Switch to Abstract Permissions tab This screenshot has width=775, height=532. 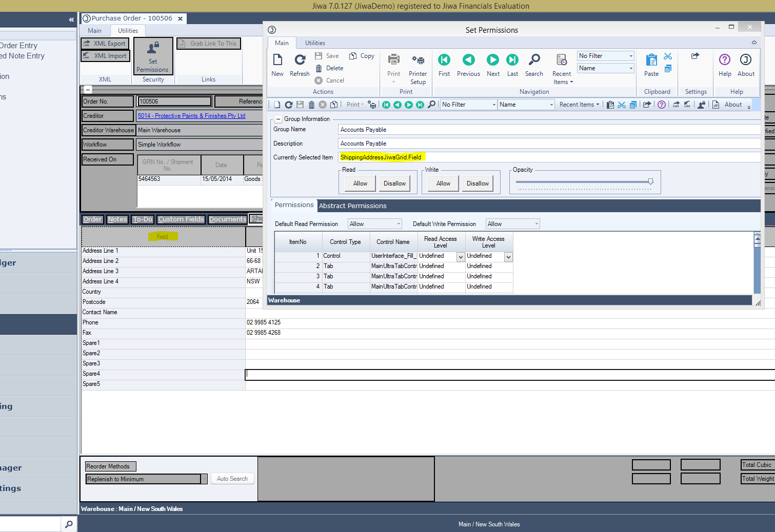coord(353,206)
